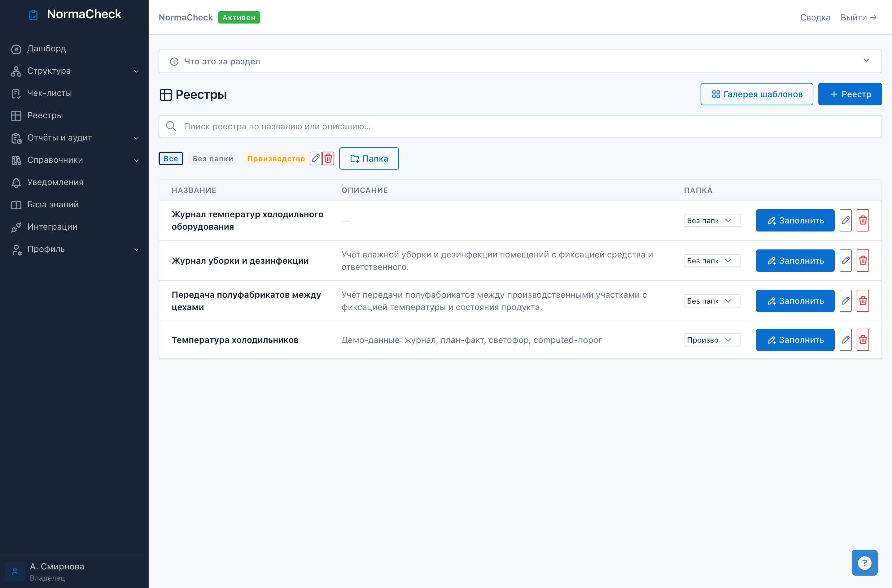Open folder dropdown for Журнал температур холодильного оборудования
Image resolution: width=892 pixels, height=588 pixels.
click(712, 220)
